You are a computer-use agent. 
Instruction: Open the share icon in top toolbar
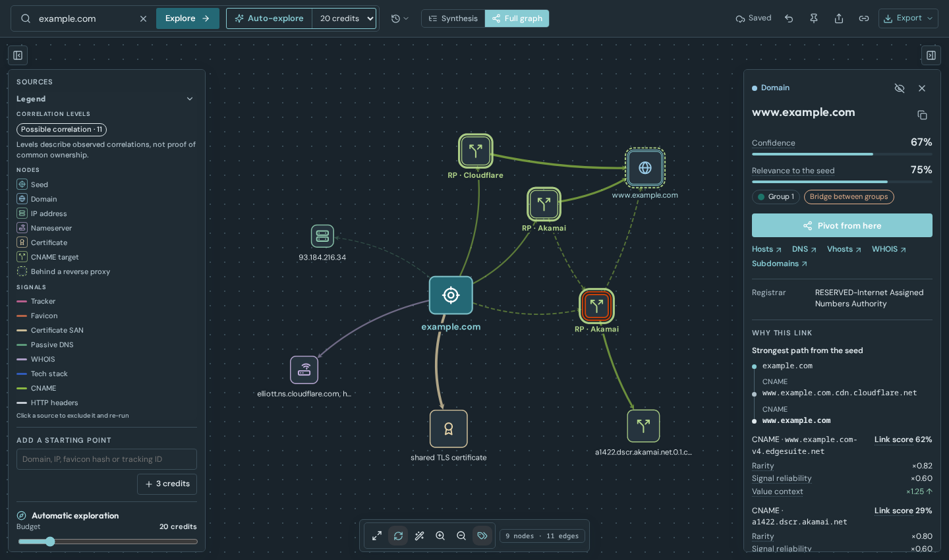coord(839,18)
